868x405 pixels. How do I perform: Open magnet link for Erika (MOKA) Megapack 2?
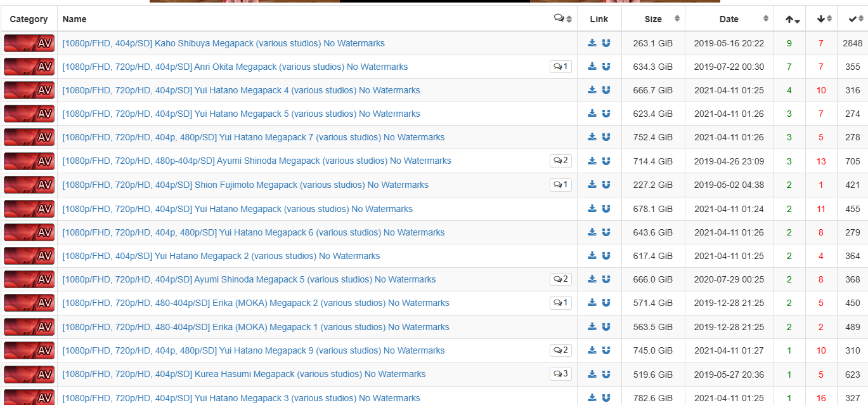coord(606,303)
